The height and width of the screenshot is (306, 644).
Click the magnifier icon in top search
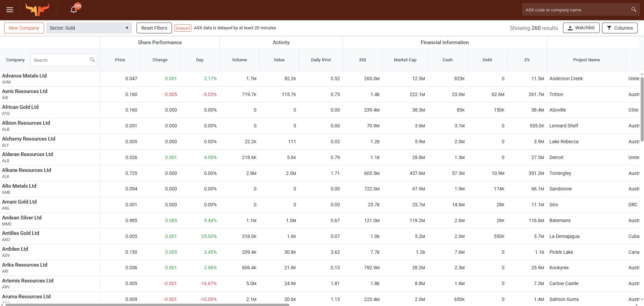click(x=634, y=10)
